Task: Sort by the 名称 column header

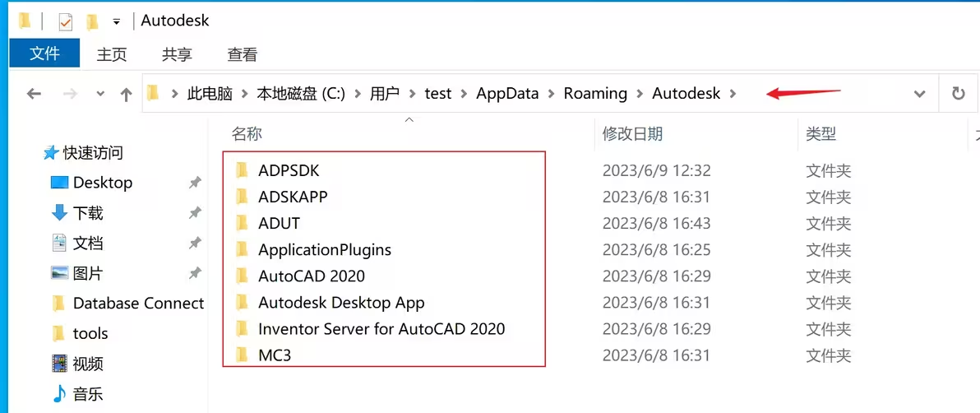Action: [247, 133]
